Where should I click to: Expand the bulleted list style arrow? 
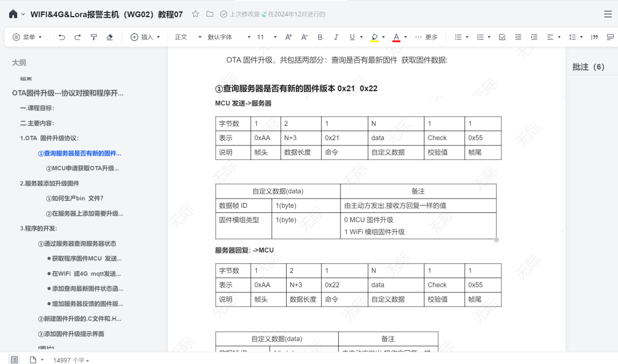click(467, 37)
